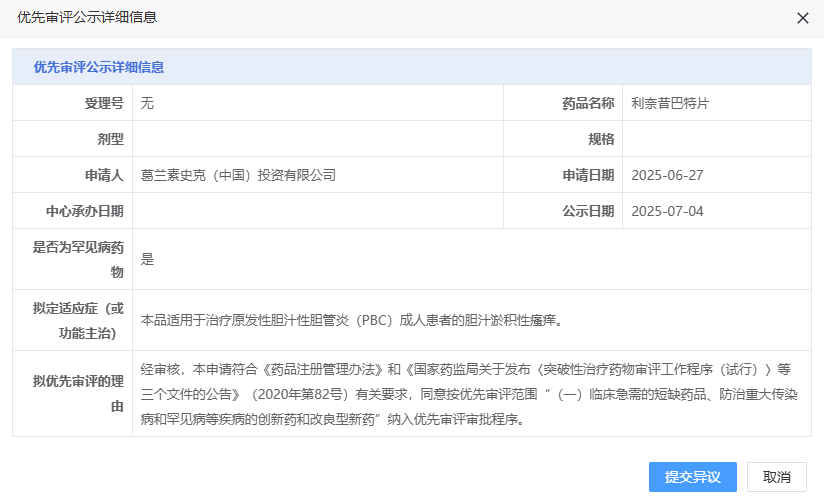The height and width of the screenshot is (501, 824).
Task: Select applicant 葛兰素史克（中国）投资有限公司
Action: [x=238, y=175]
